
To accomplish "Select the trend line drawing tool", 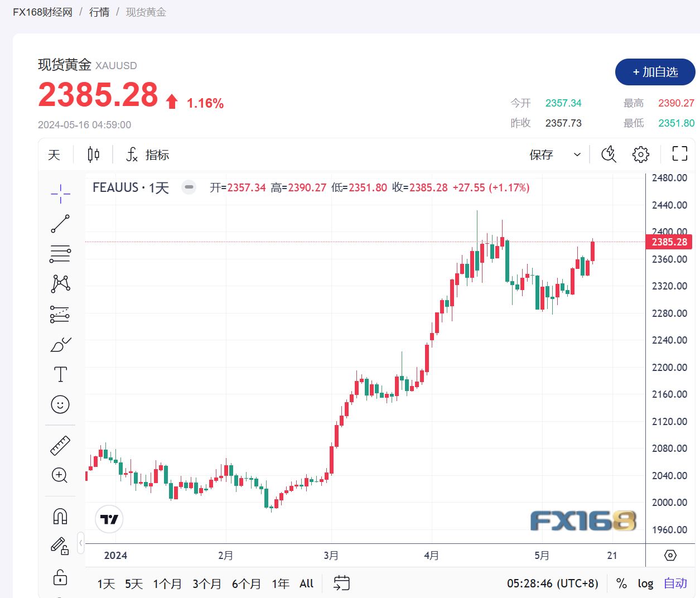I will 60,223.
